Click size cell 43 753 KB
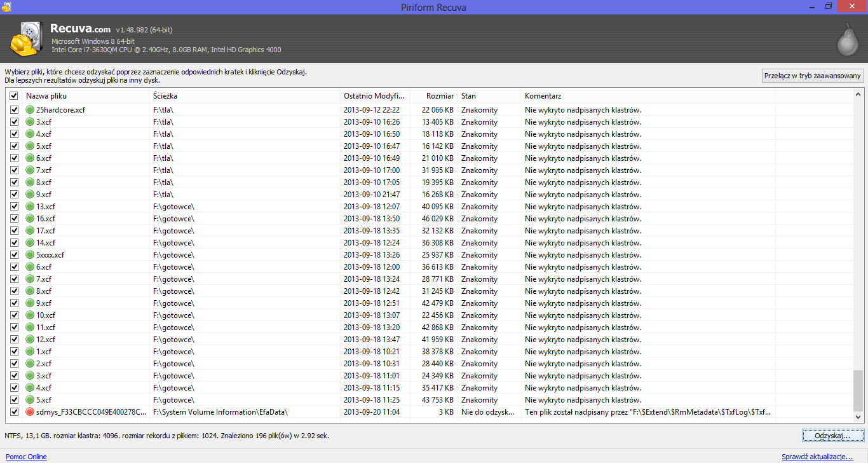The width and height of the screenshot is (868, 463). click(438, 400)
